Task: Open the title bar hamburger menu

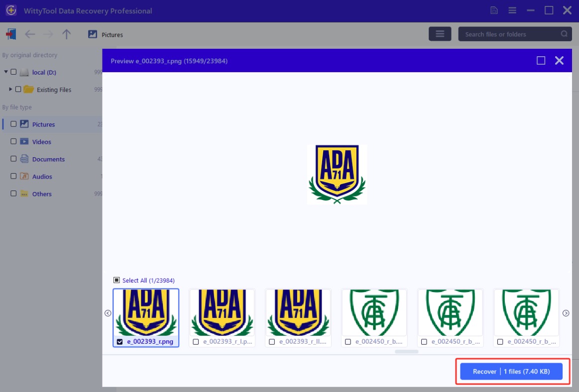Action: (512, 10)
